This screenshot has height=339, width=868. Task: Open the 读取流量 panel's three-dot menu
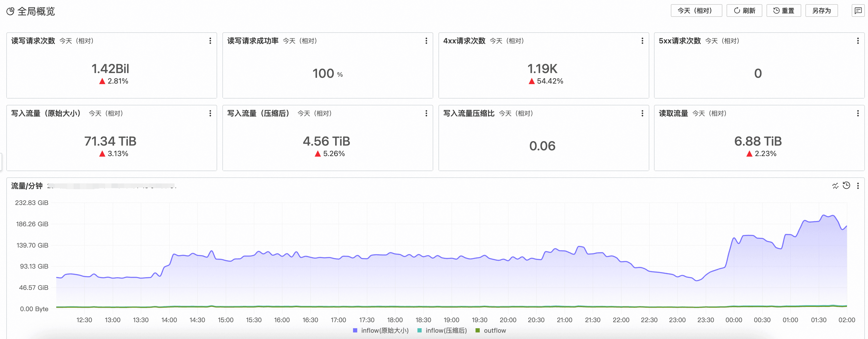pyautogui.click(x=858, y=113)
